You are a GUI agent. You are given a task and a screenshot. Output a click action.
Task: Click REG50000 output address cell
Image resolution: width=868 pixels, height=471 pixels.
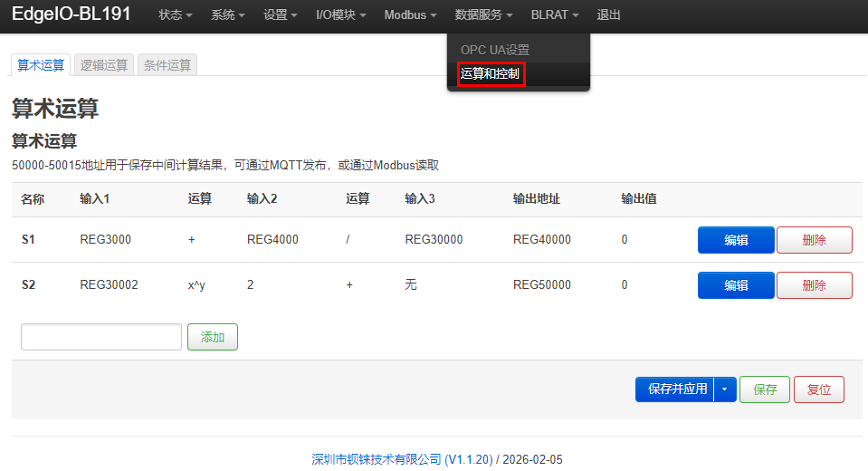[x=542, y=284]
